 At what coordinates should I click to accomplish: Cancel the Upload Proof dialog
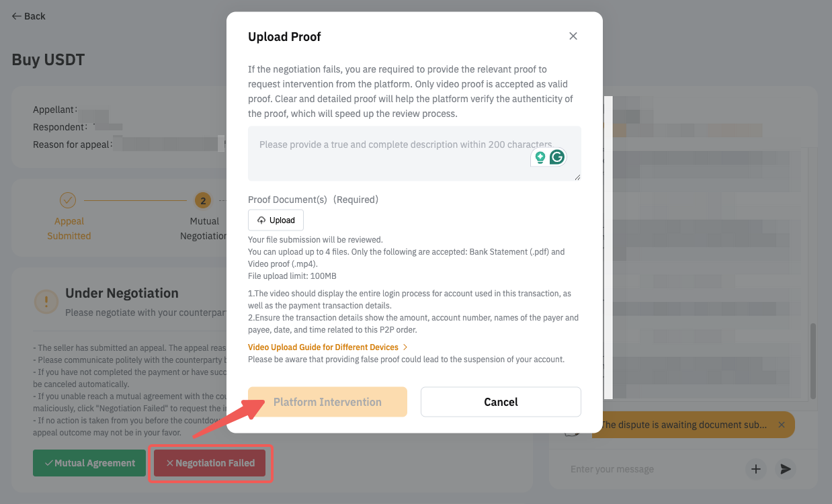pos(501,402)
